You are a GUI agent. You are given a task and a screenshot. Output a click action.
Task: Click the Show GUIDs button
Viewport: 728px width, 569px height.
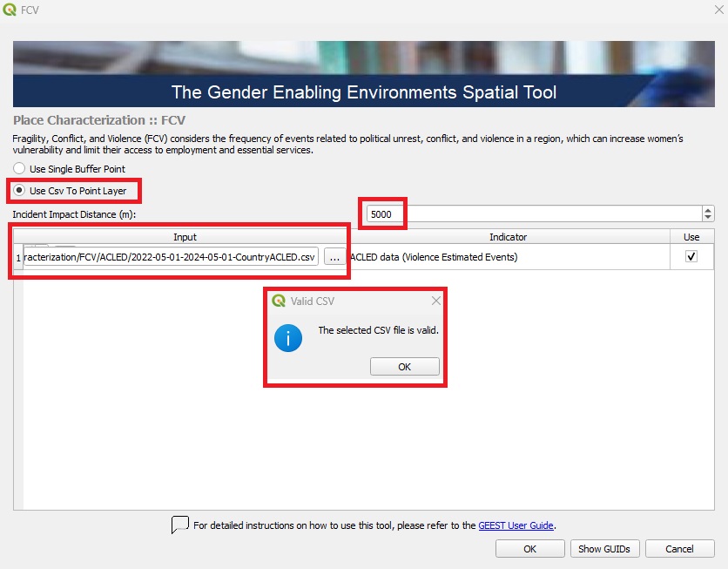tap(604, 549)
